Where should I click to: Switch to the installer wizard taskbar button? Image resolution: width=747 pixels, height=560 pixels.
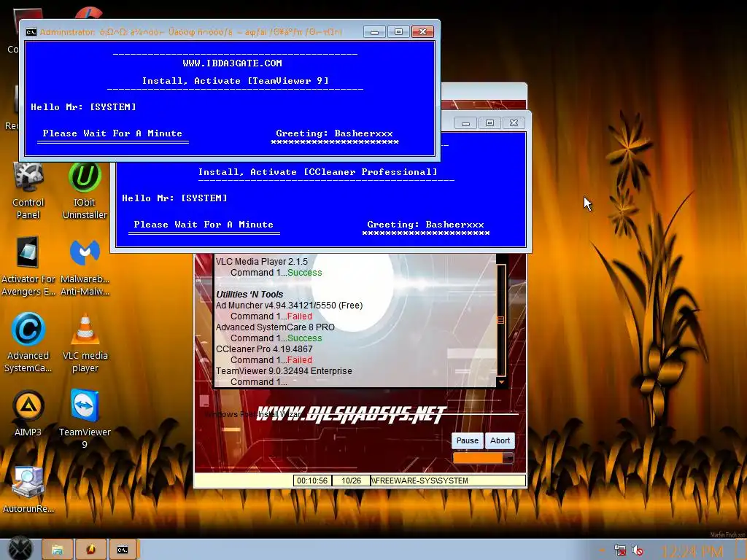pyautogui.click(x=90, y=550)
